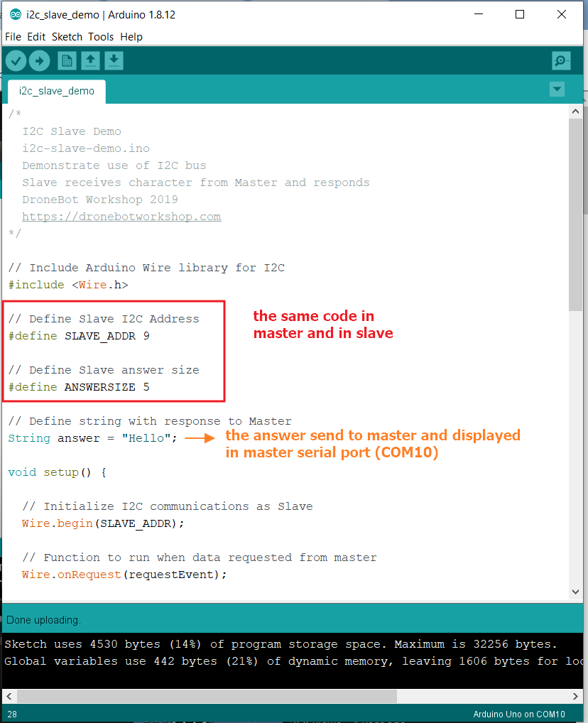
Task: Click '// Define string with response to Master' comment
Action: [x=150, y=421]
